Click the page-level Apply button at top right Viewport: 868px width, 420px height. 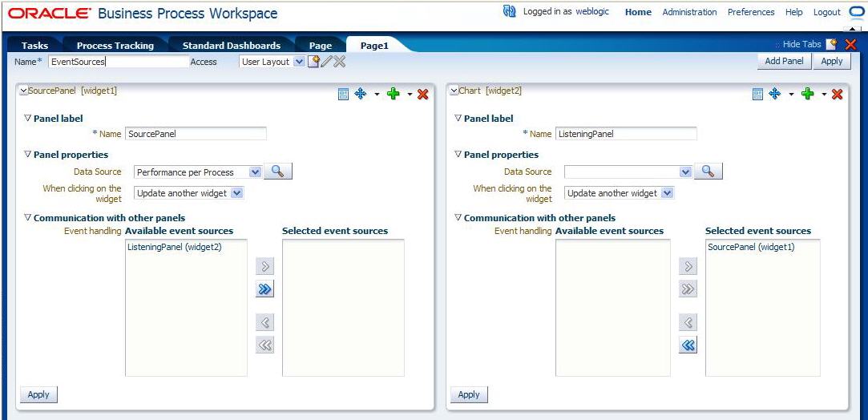pos(831,61)
